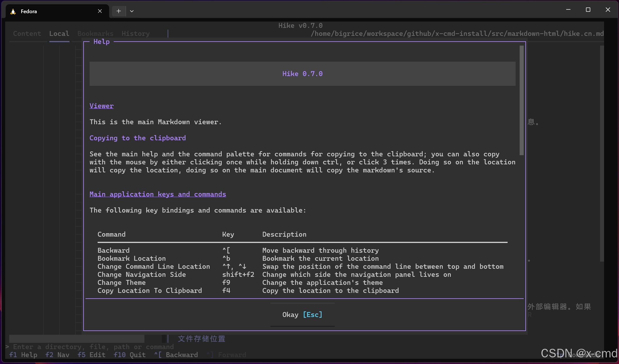Expand the terminal profile dropdown arrow

click(132, 11)
